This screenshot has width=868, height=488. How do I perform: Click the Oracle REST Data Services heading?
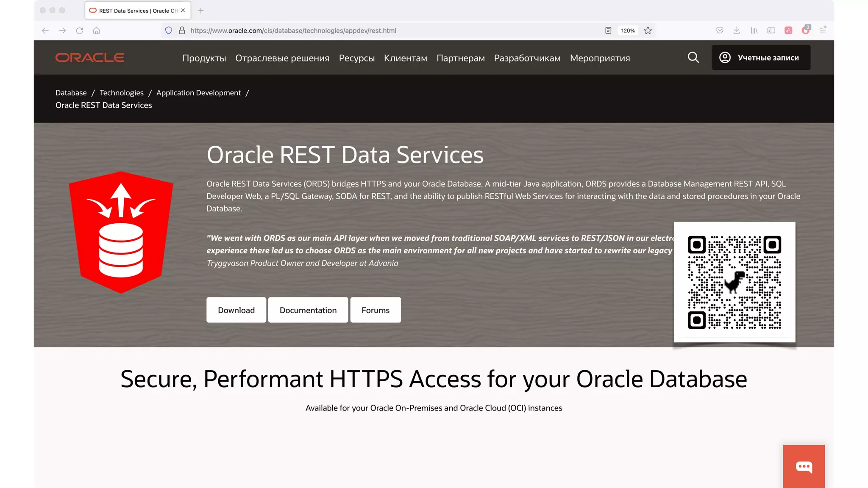345,155
